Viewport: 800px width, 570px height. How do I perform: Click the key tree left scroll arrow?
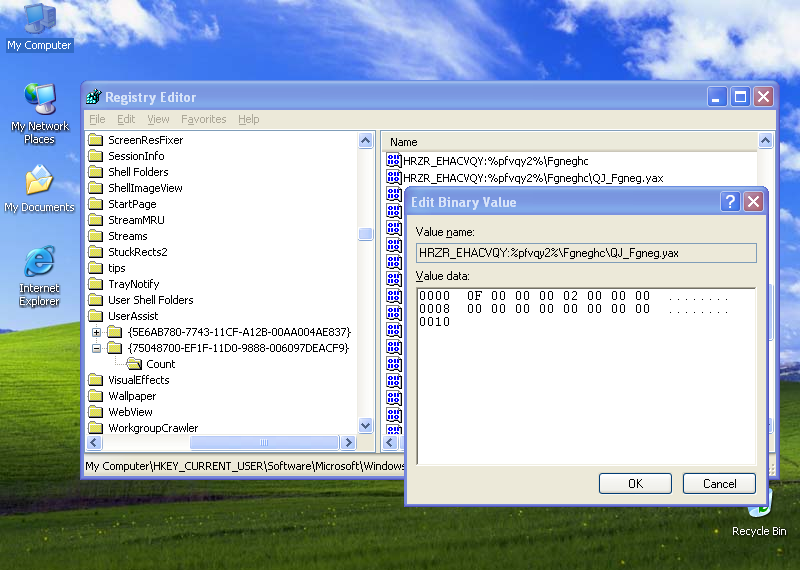click(x=94, y=442)
